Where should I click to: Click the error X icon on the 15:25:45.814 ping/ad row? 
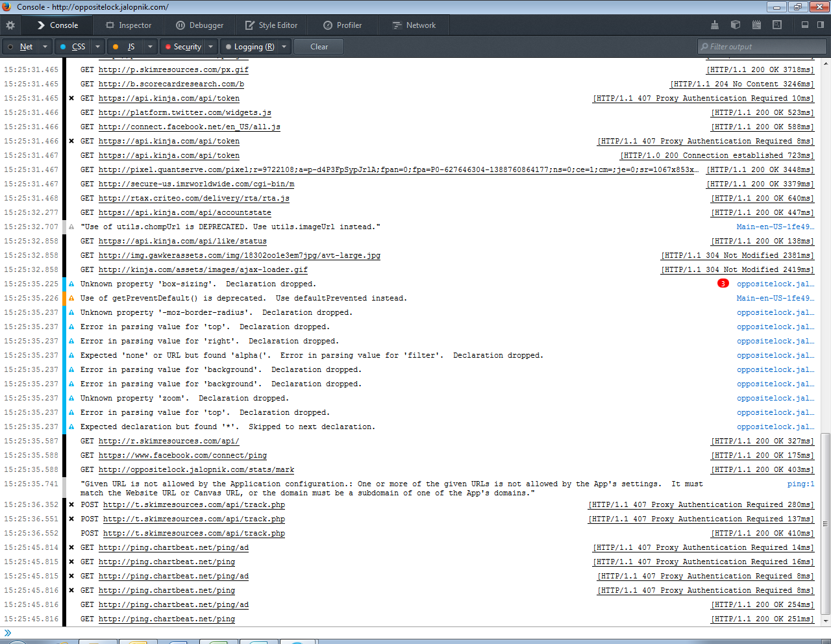(71, 547)
